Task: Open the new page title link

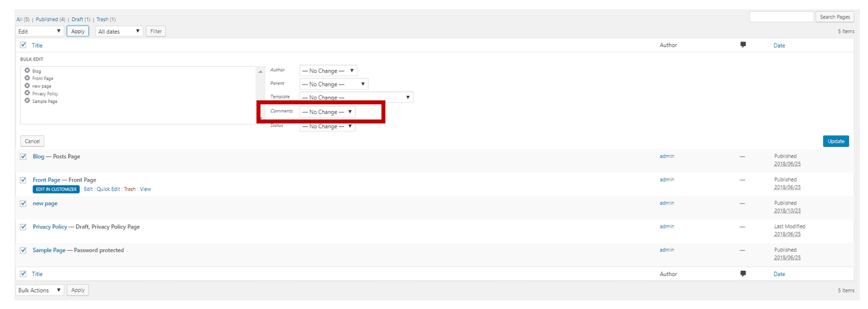Action: (45, 203)
